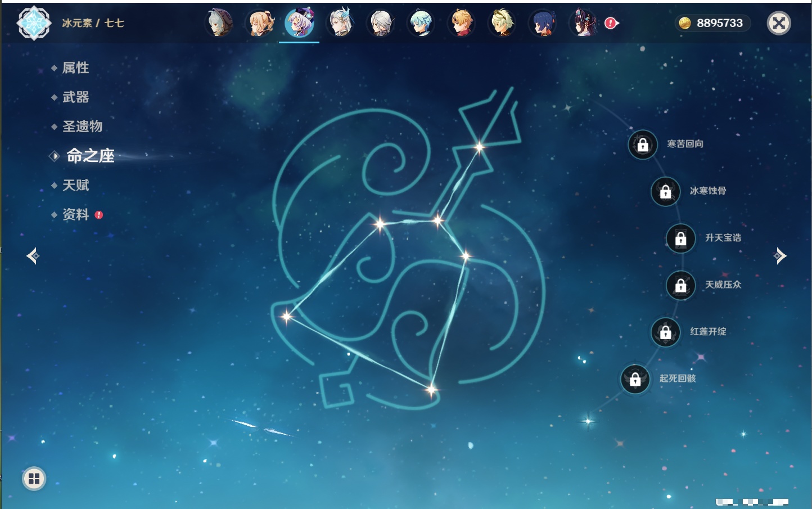Screen dimensions: 812x509
Task: Open the grid menu button at bottom-left
Action: click(34, 479)
